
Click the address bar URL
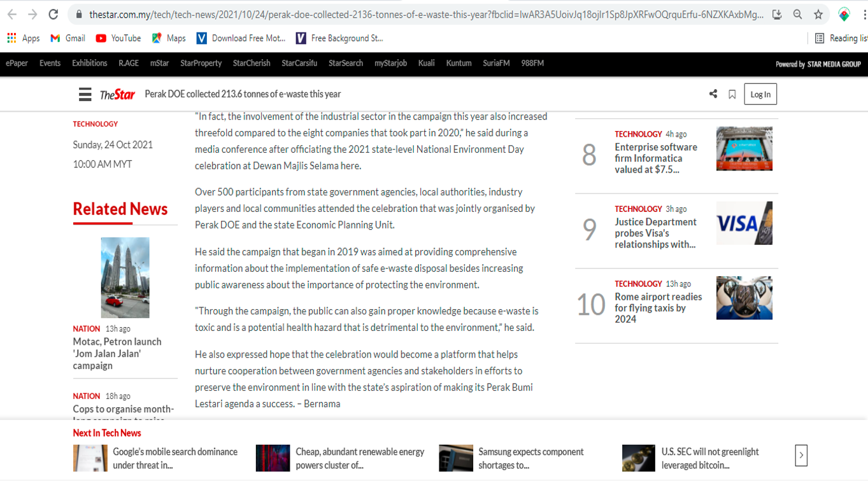(426, 14)
